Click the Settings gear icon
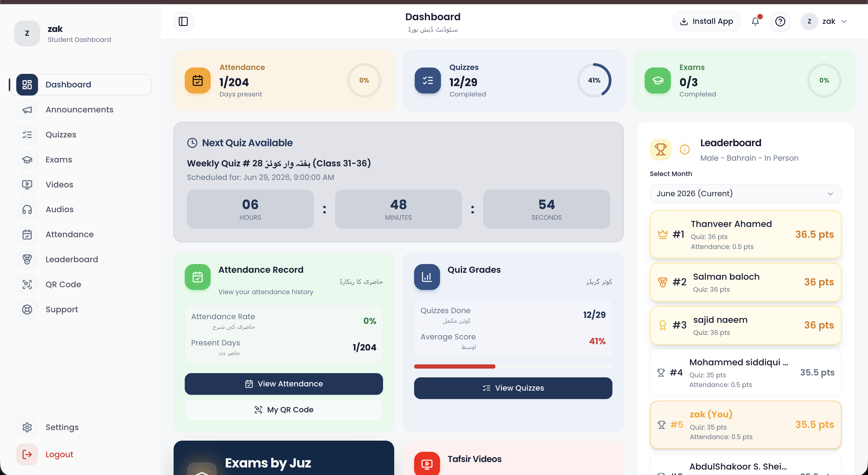This screenshot has width=868, height=475. [x=27, y=427]
